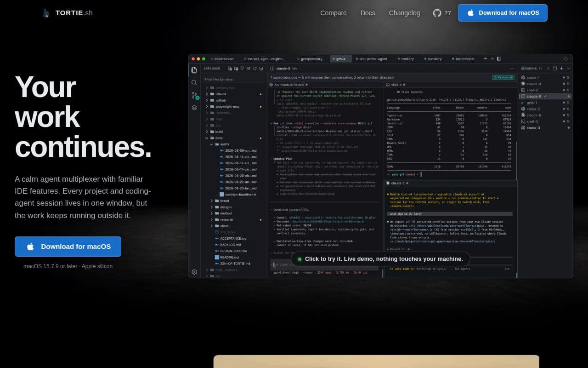Click Download for macOS in the top navigation
This screenshot has width=588, height=368.
(503, 13)
